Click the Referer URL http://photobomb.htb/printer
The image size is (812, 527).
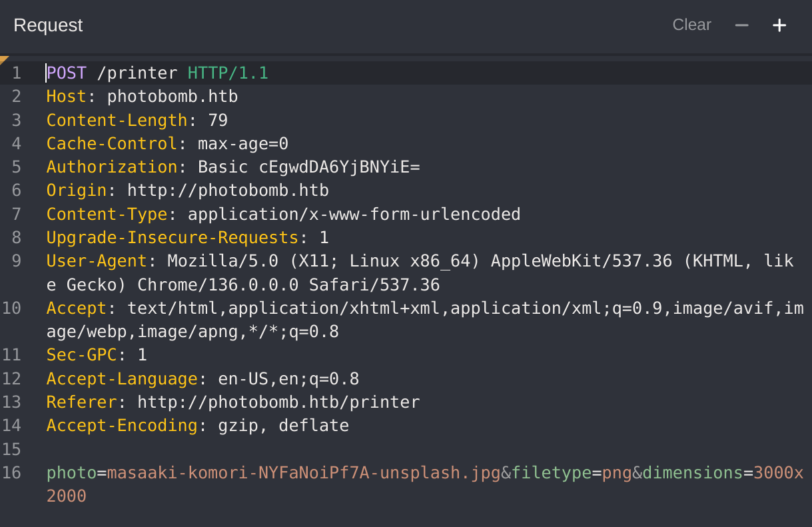[278, 402]
